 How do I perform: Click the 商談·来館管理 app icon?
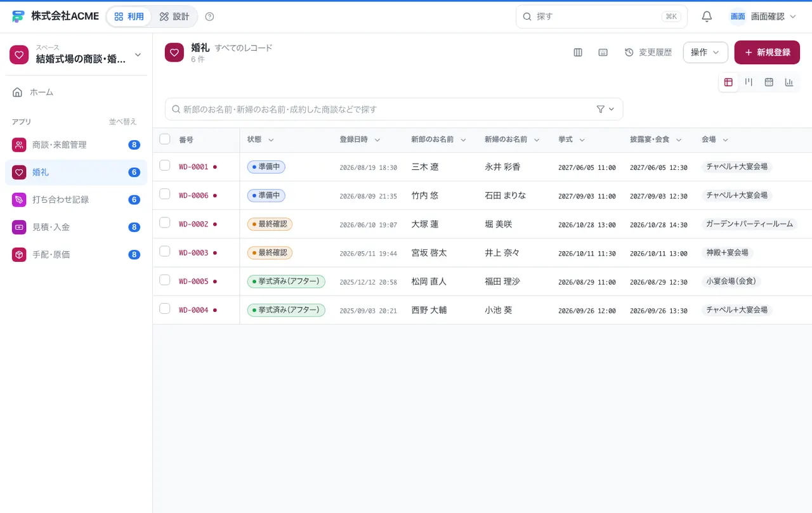coord(19,145)
